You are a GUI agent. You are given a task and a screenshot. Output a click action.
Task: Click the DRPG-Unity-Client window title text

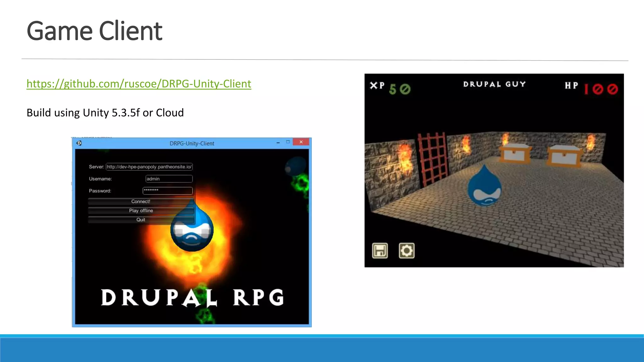(x=192, y=143)
